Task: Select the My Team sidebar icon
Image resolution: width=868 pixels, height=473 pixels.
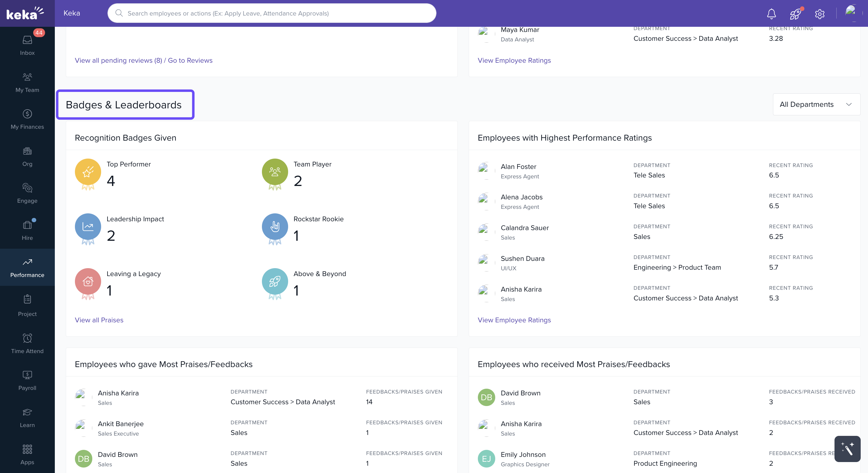Action: coord(27,77)
